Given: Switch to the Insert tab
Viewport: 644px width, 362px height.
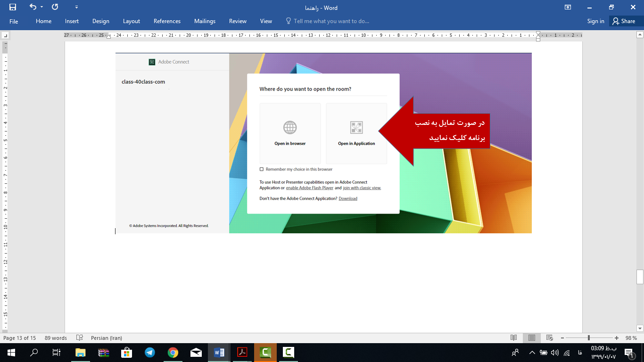Looking at the screenshot, I should [72, 21].
